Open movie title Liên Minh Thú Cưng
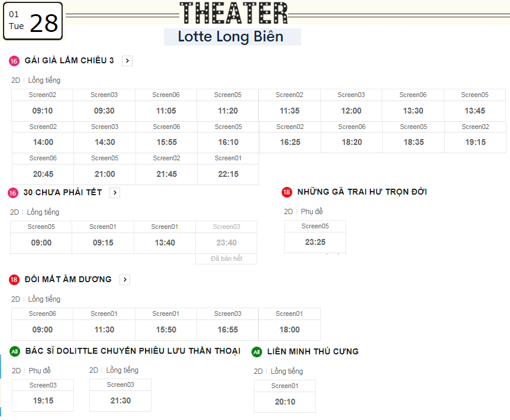The image size is (510, 420). 313,351
